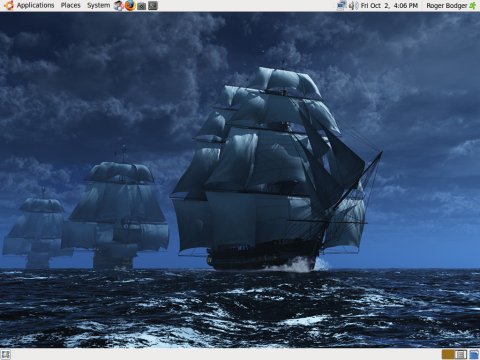Image resolution: width=480 pixels, height=360 pixels.
Task: Switch to the second workspace
Action: coord(461,354)
